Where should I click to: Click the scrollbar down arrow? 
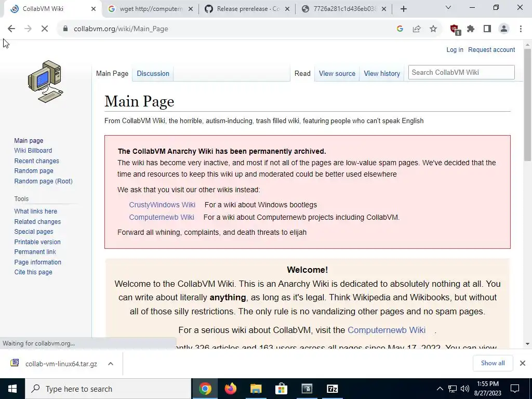[527, 344]
